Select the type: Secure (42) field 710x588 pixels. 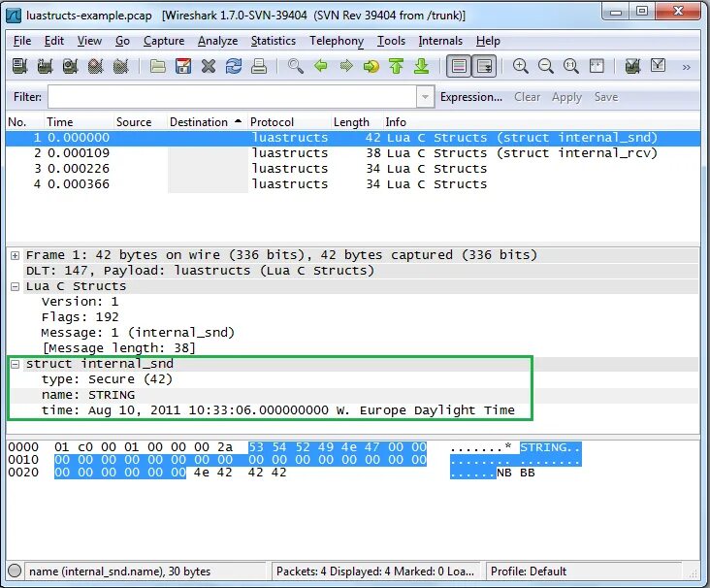click(x=107, y=379)
